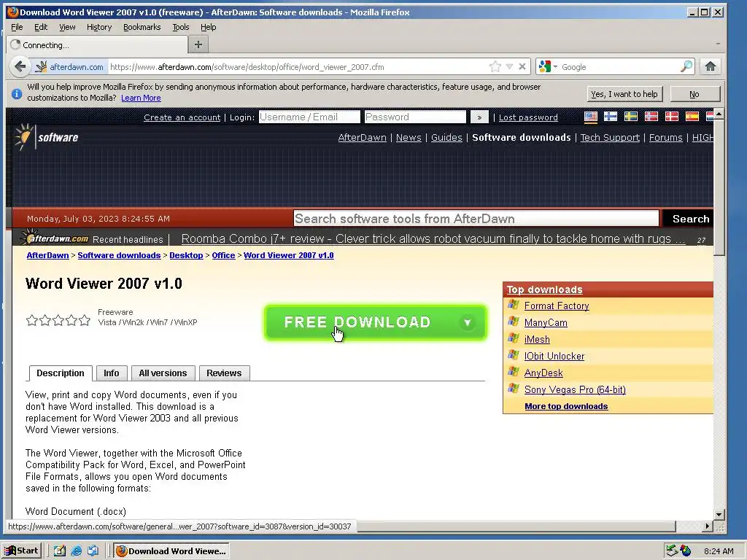Click the address bar URL field
Image resolution: width=747 pixels, height=560 pixels.
[x=298, y=66]
